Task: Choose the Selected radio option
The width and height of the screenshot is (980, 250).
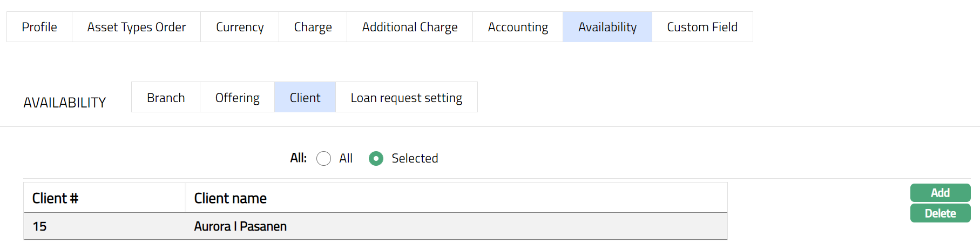Action: pyautogui.click(x=376, y=159)
